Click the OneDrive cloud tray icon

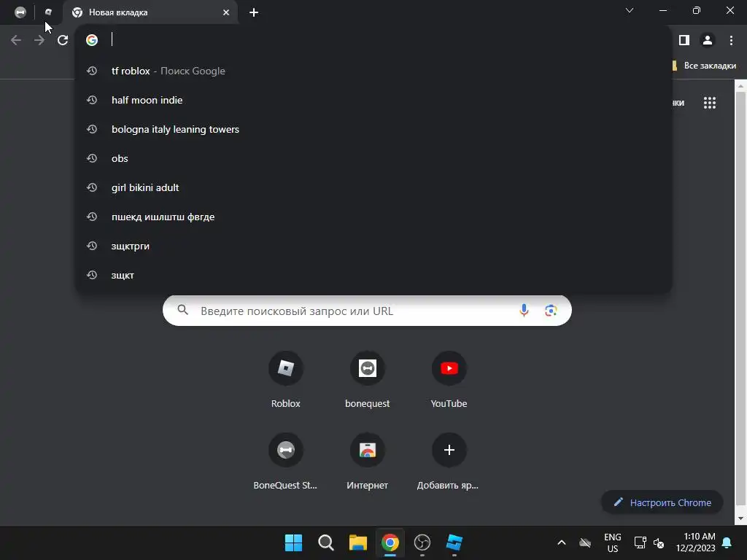click(x=585, y=542)
